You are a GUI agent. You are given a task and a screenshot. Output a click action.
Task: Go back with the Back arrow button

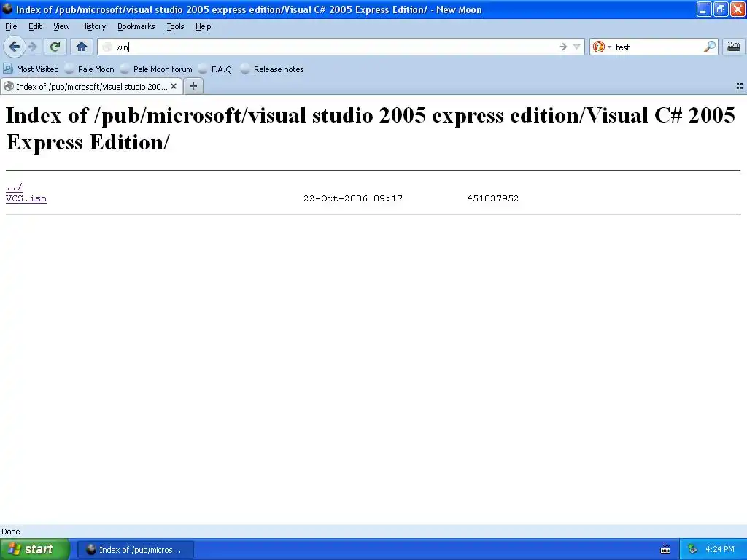coord(15,47)
